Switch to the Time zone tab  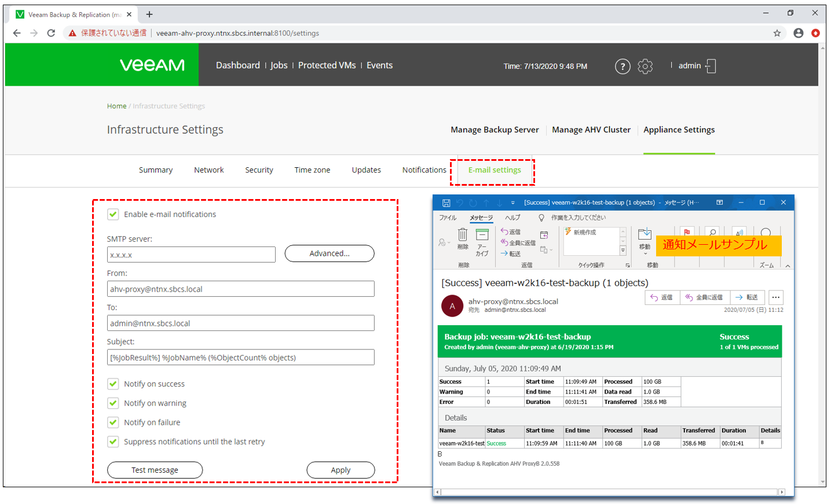point(312,170)
